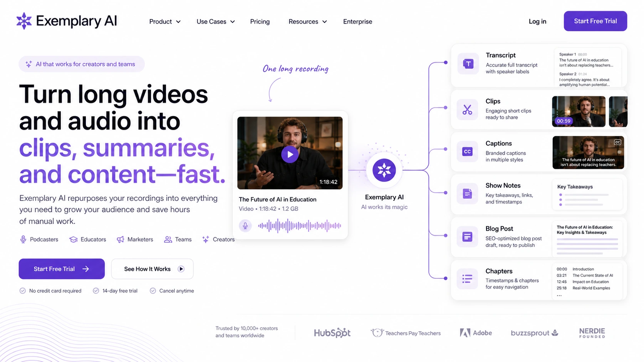Image resolution: width=644 pixels, height=362 pixels.
Task: Click the 'The Future of AI in Education' video title
Action: pos(277,199)
